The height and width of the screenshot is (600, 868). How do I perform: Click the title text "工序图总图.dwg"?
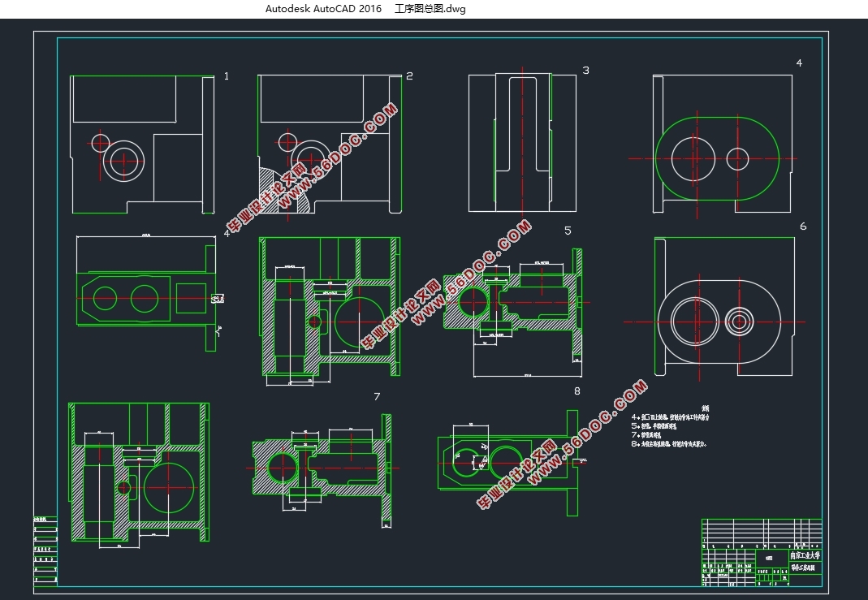coord(430,9)
